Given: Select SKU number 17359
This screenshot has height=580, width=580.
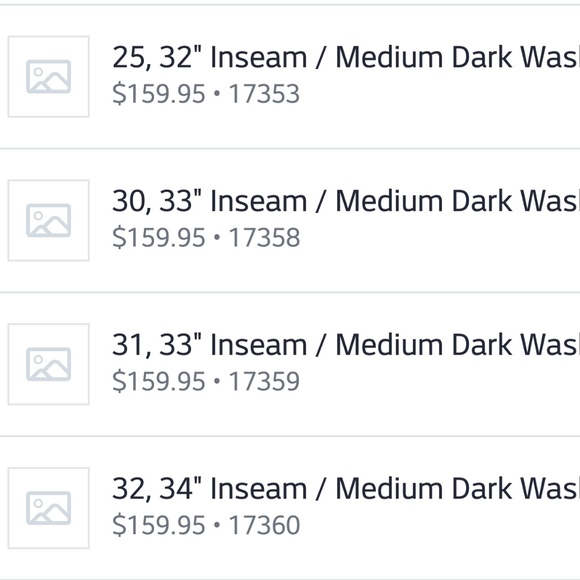Looking at the screenshot, I should point(264,381).
